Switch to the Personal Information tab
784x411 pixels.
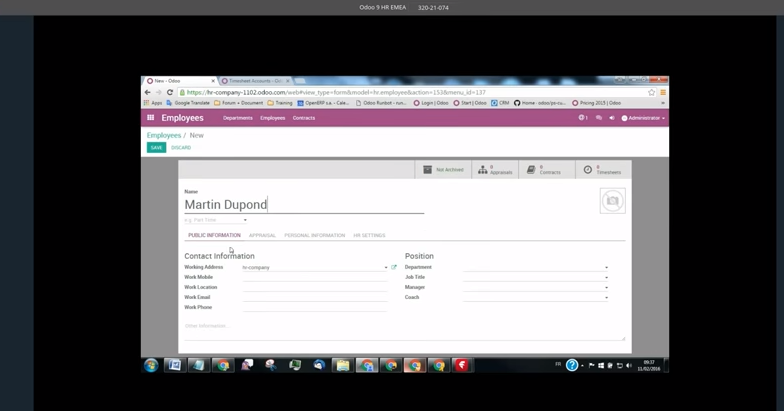(314, 236)
